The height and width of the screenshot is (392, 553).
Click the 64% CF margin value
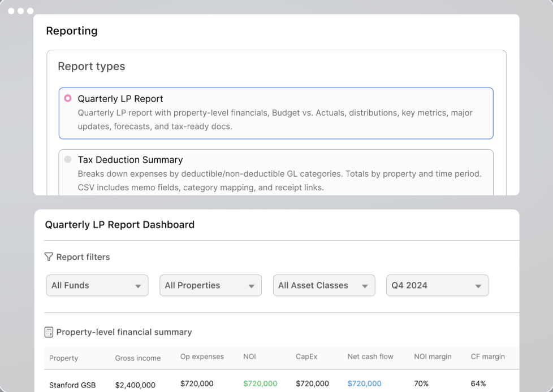pos(478,384)
